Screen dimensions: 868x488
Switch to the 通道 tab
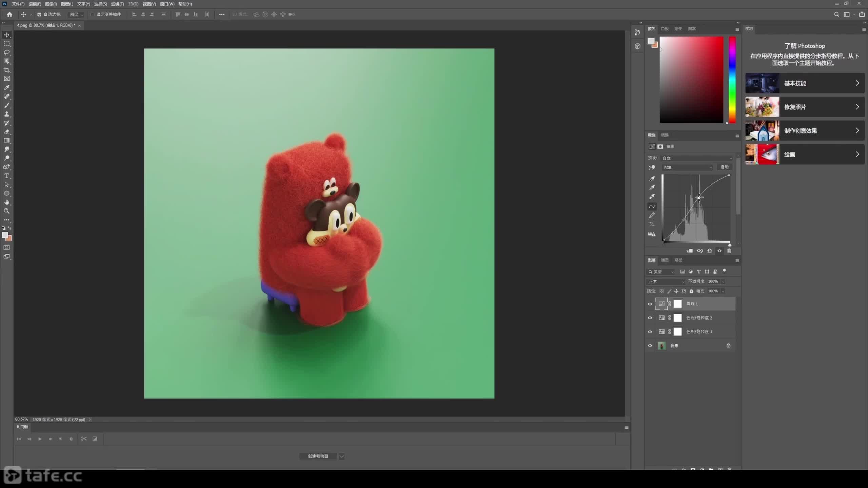[665, 260]
